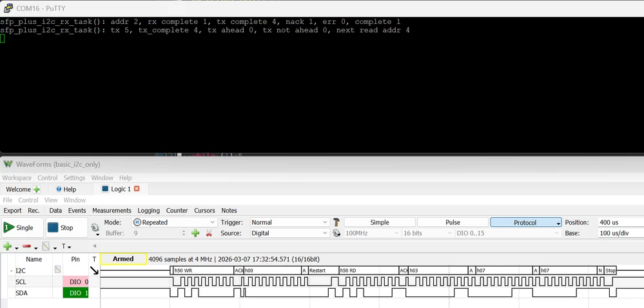This screenshot has height=308, width=644.
Task: Click the h50 WR decoded segment in the waveform
Action: tap(203, 271)
